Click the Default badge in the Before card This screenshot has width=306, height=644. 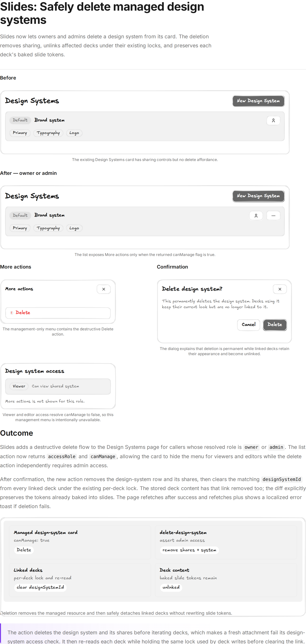tap(20, 120)
